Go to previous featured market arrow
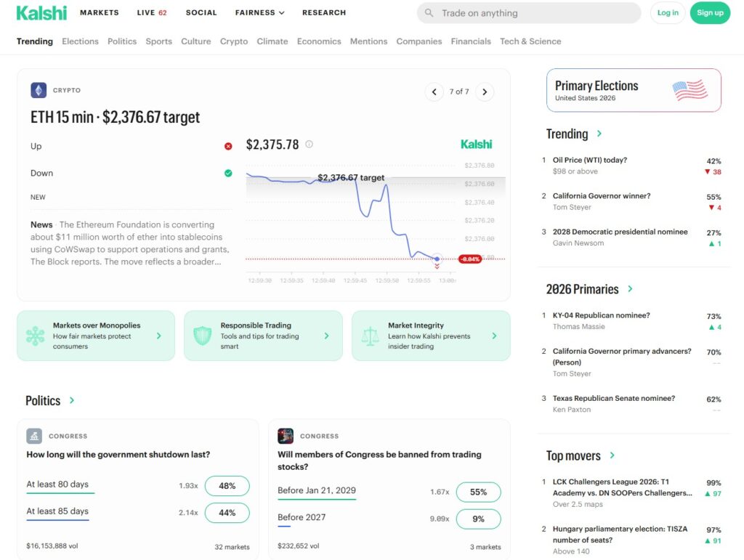744x560 pixels. tap(434, 92)
